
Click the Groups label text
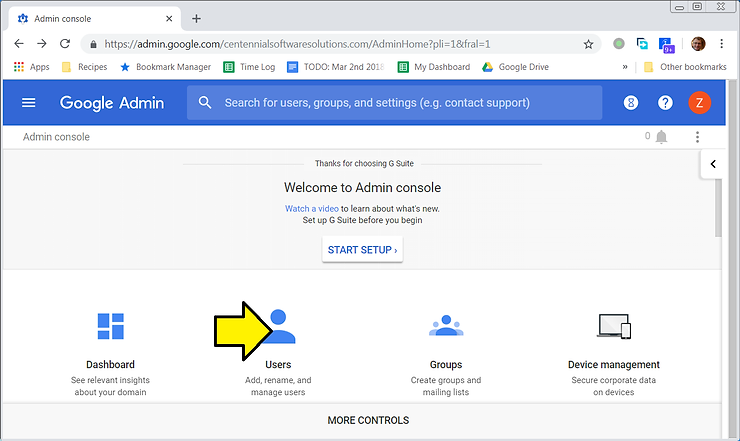[446, 365]
